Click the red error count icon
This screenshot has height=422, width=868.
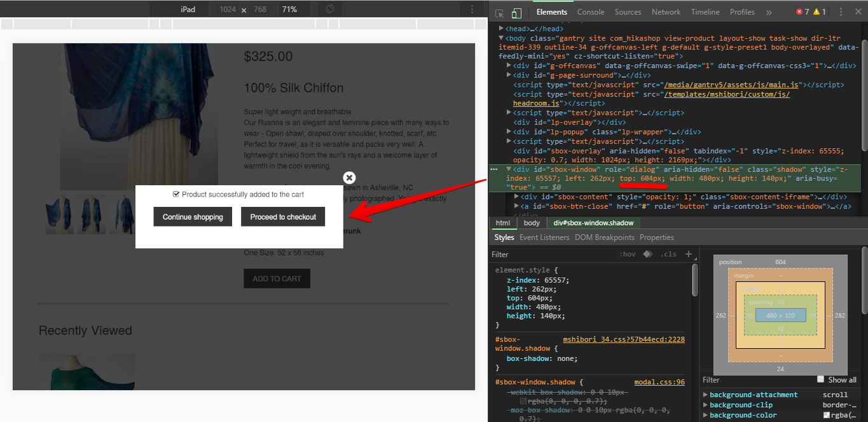(800, 12)
